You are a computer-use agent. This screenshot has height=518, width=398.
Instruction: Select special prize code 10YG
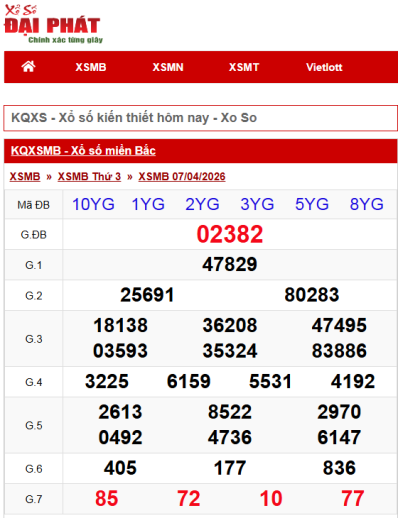coord(93,204)
